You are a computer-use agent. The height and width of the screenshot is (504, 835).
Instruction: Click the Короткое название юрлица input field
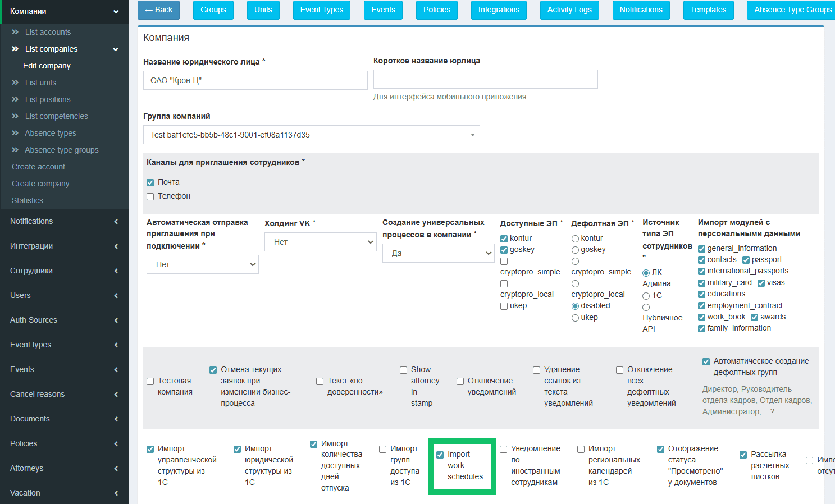click(485, 79)
